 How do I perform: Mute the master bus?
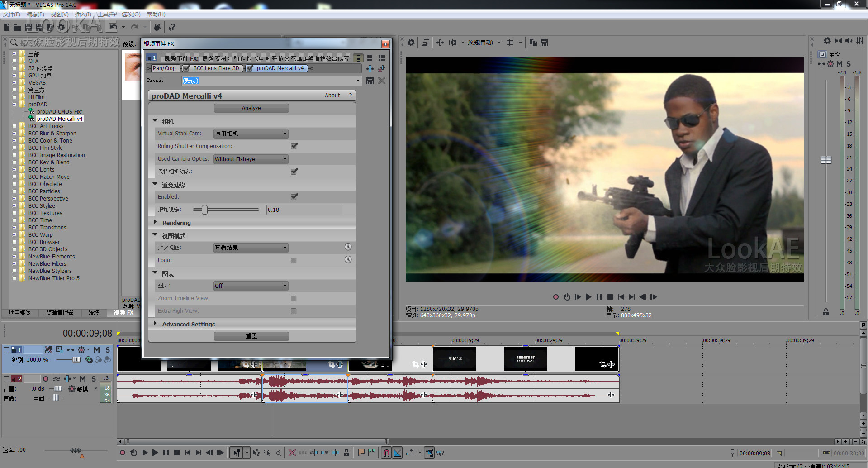tap(840, 64)
